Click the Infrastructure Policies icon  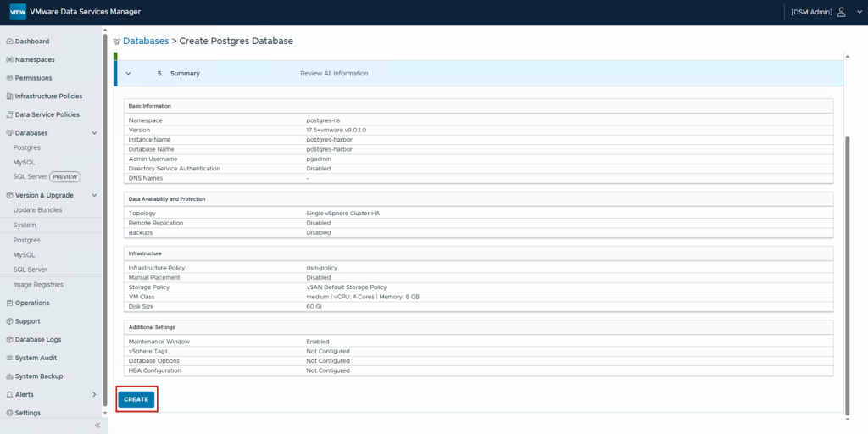pyautogui.click(x=9, y=97)
